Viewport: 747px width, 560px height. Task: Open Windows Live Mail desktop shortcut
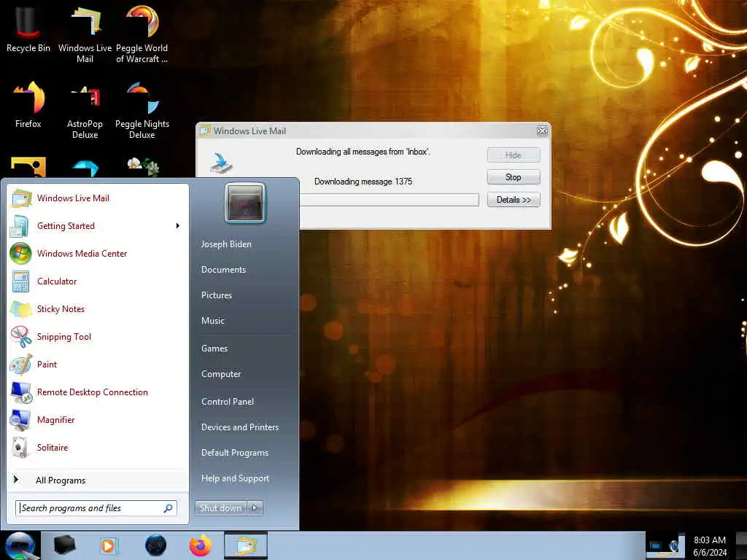[x=85, y=34]
